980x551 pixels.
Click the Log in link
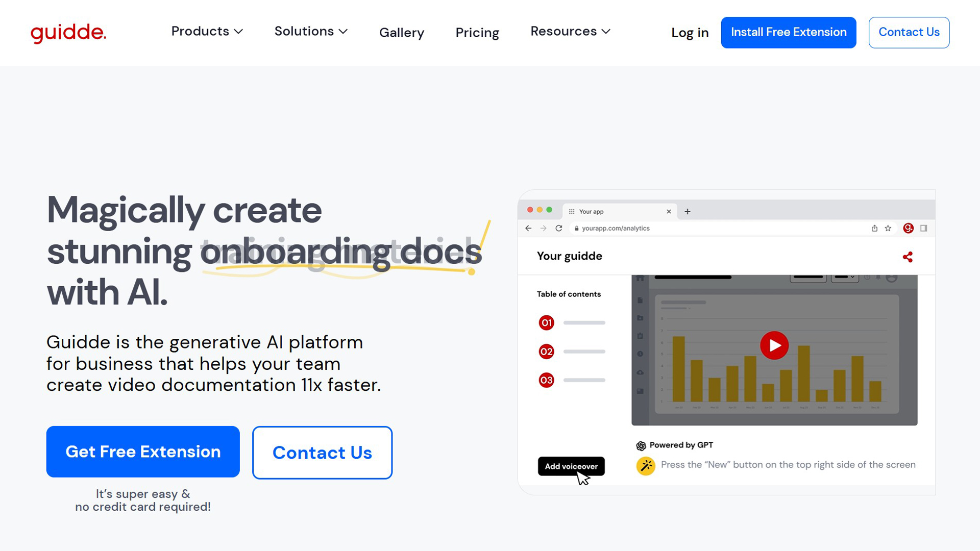[x=690, y=33]
